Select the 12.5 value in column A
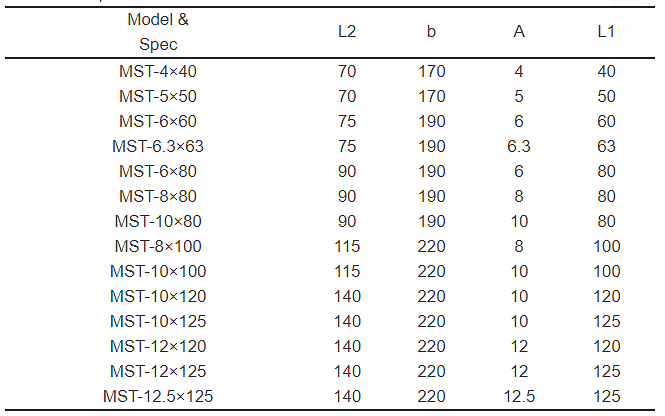665x416 pixels. pos(519,397)
